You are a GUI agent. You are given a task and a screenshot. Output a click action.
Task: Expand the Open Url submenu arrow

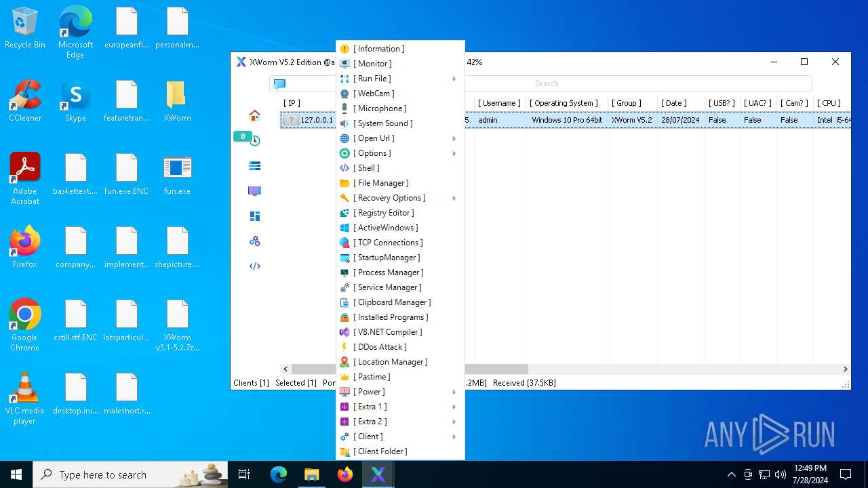[454, 138]
